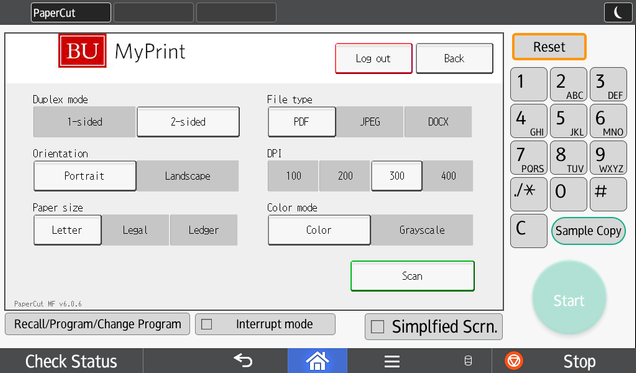Viewport: 636px width, 373px height.
Task: Open the hamburger menu icon in bottom bar
Action: [392, 361]
